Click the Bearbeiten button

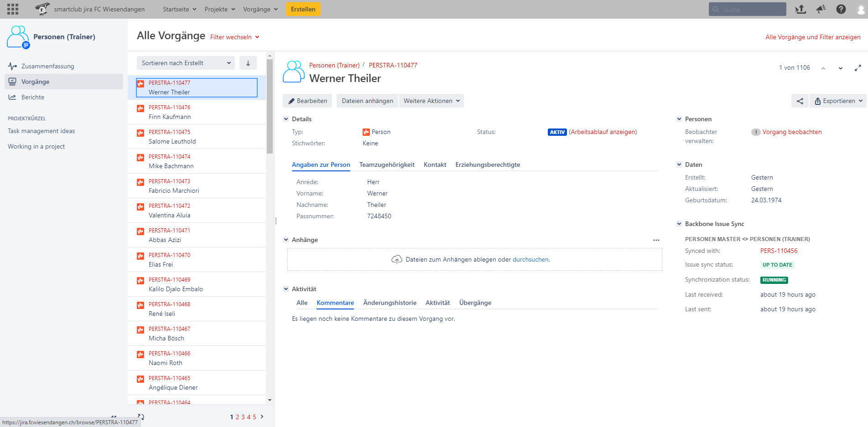[x=307, y=101]
